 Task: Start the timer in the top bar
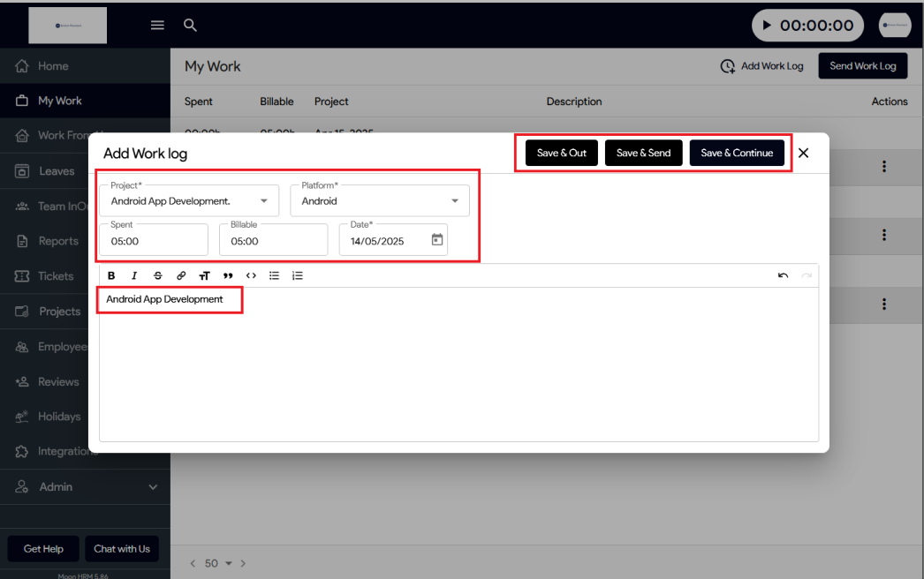coord(766,26)
